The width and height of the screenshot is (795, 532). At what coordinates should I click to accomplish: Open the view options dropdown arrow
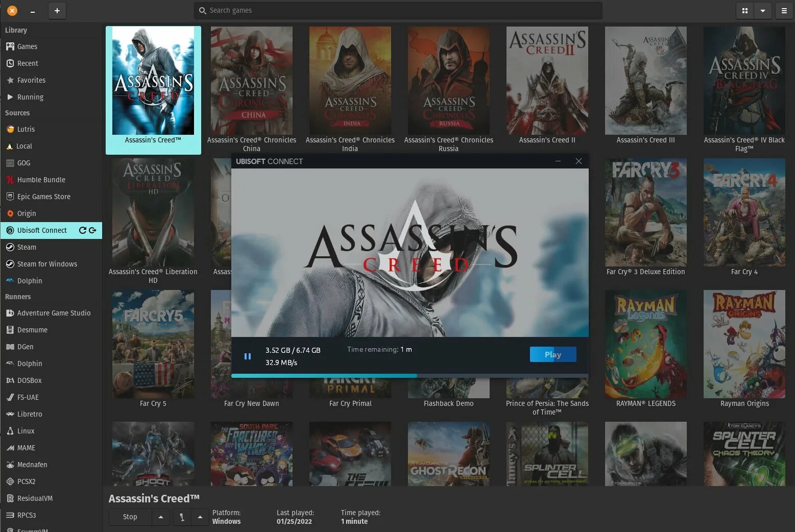click(762, 11)
